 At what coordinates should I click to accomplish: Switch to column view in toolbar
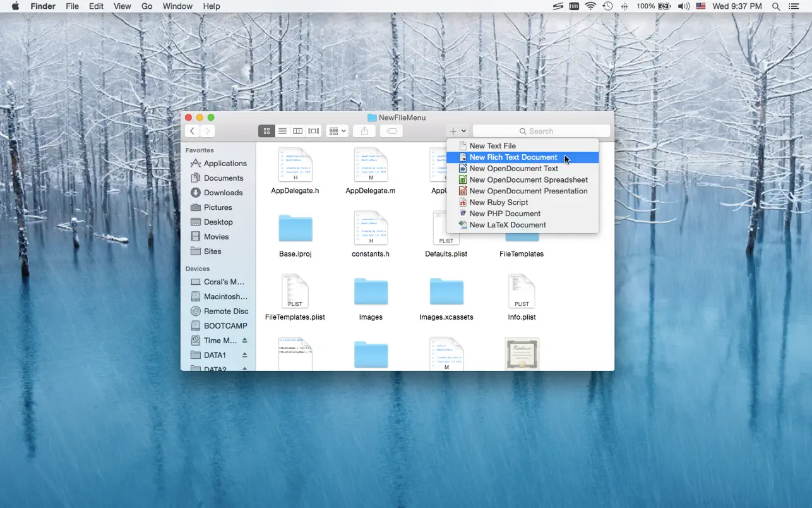[x=297, y=131]
